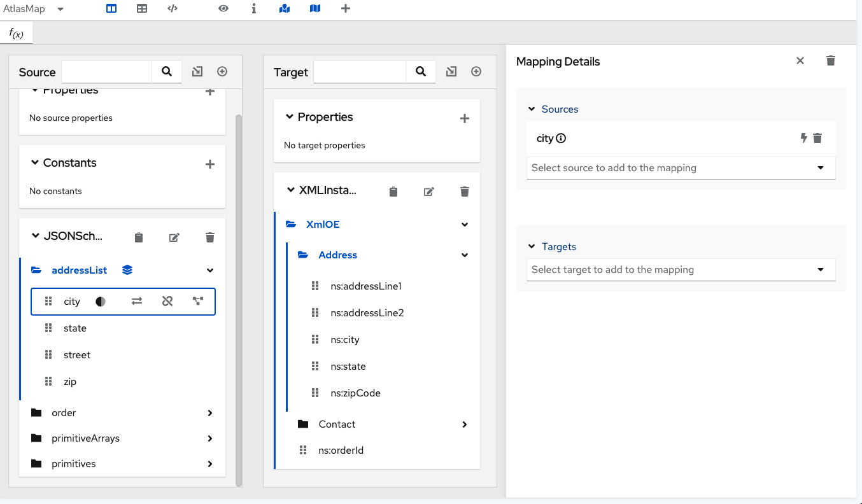Click the Source panel vertical scrollbar

239,299
